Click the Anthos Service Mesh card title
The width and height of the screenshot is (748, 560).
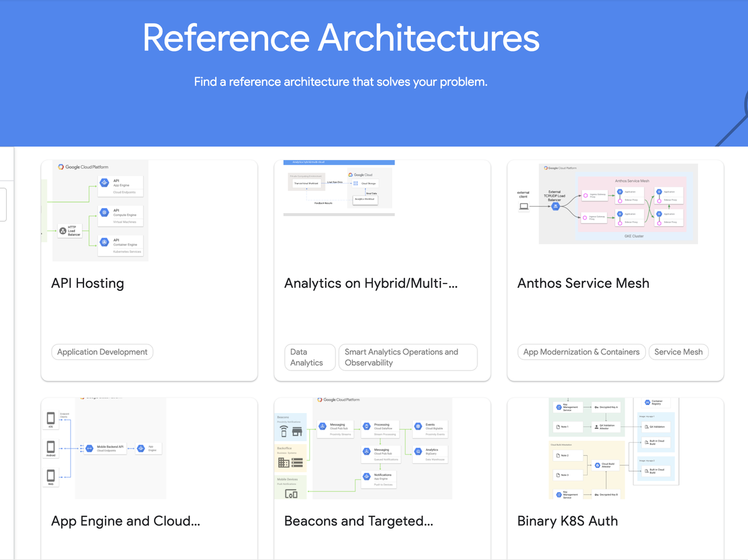click(x=583, y=283)
